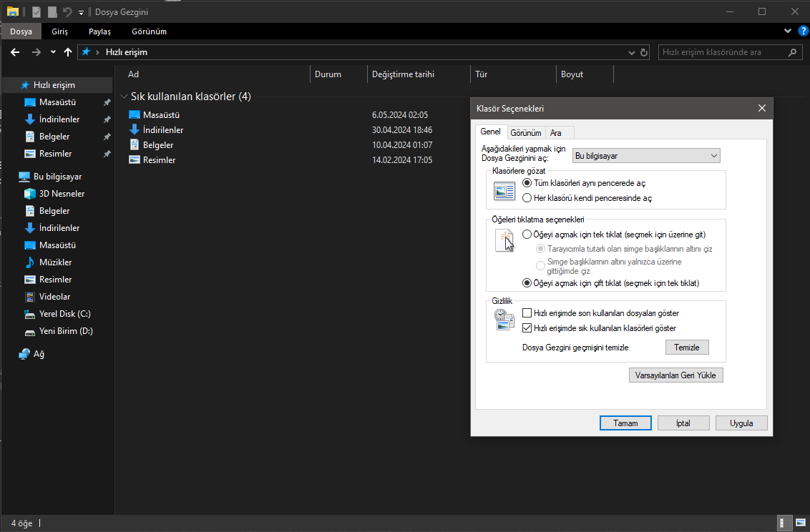Open the Görünüm ribbon tab
The height and width of the screenshot is (532, 810).
click(x=149, y=31)
